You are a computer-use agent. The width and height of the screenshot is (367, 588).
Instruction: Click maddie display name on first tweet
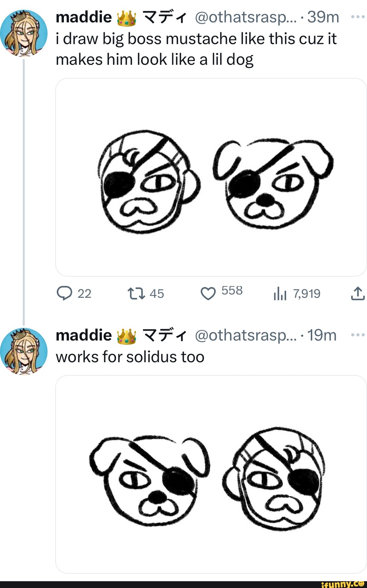pos(84,17)
